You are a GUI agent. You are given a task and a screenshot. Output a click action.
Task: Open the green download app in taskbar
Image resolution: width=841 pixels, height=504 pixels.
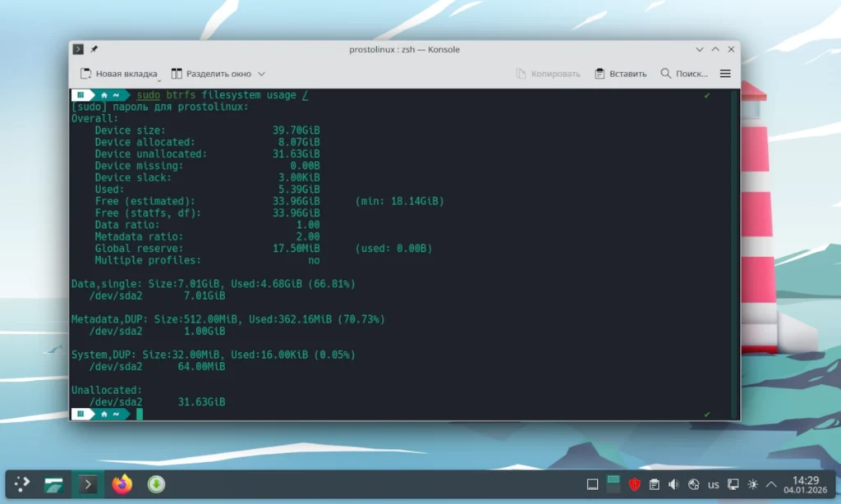[156, 484]
